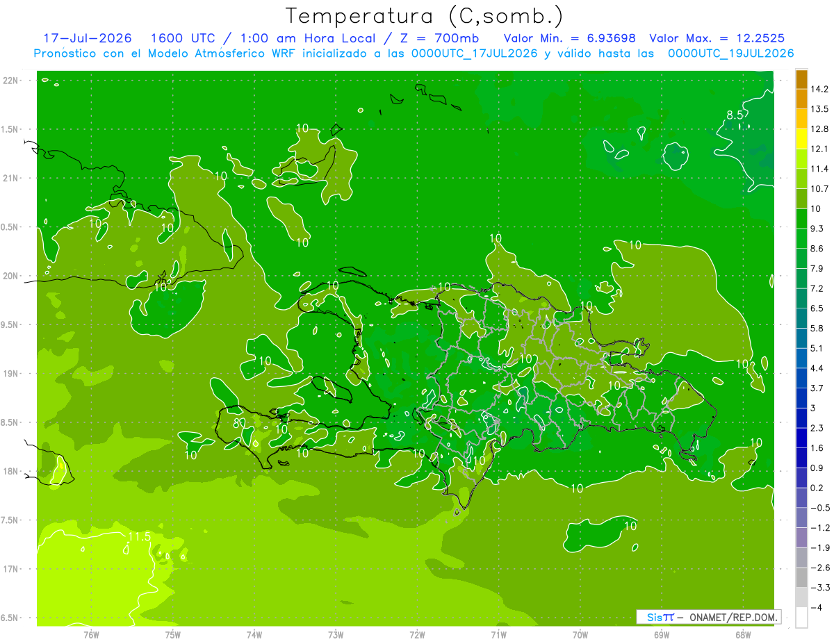This screenshot has height=644, width=834.
Task: Click the teal swatch between 5.8 and 6.5
Action: pyautogui.click(x=801, y=317)
